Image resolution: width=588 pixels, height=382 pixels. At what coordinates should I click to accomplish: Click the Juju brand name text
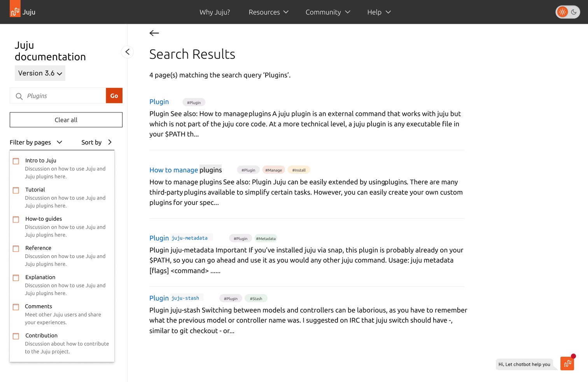(29, 12)
